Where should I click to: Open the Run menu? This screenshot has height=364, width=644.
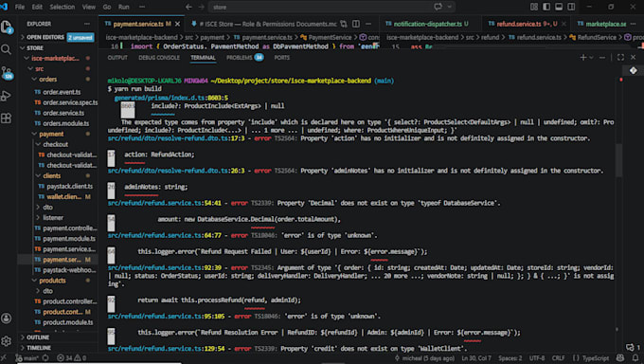124,7
